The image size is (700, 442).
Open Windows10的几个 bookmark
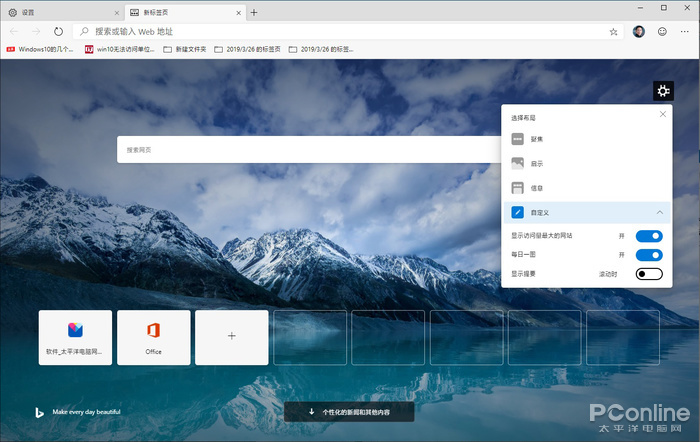(40, 50)
